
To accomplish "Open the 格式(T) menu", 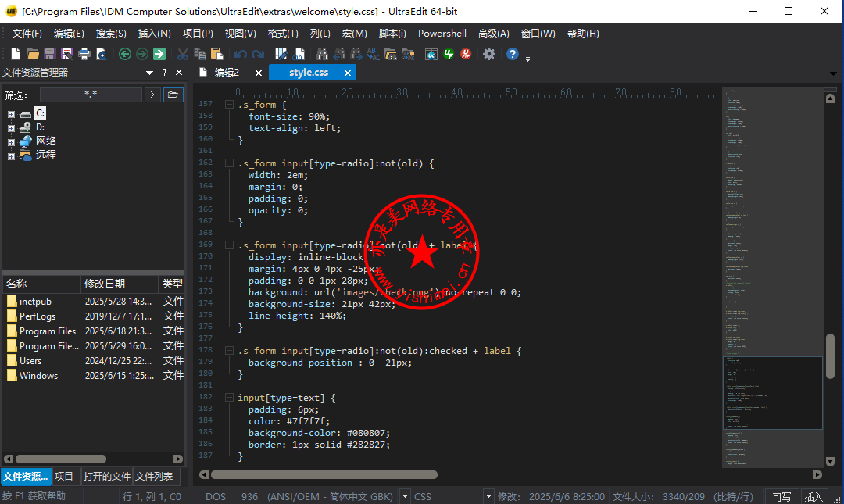I will pos(283,34).
